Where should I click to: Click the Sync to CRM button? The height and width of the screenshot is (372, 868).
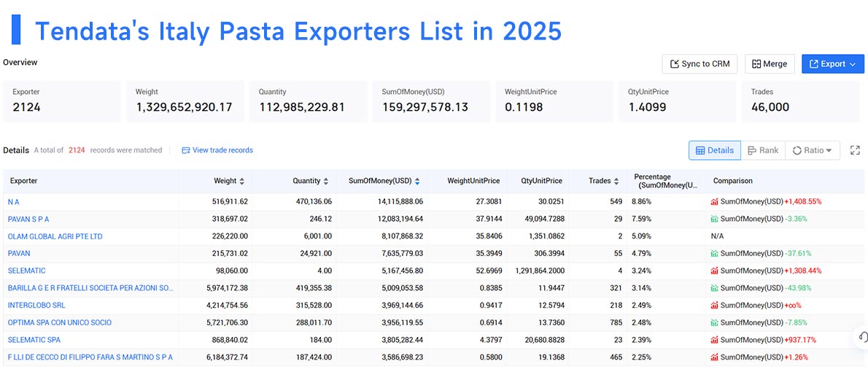(x=700, y=63)
